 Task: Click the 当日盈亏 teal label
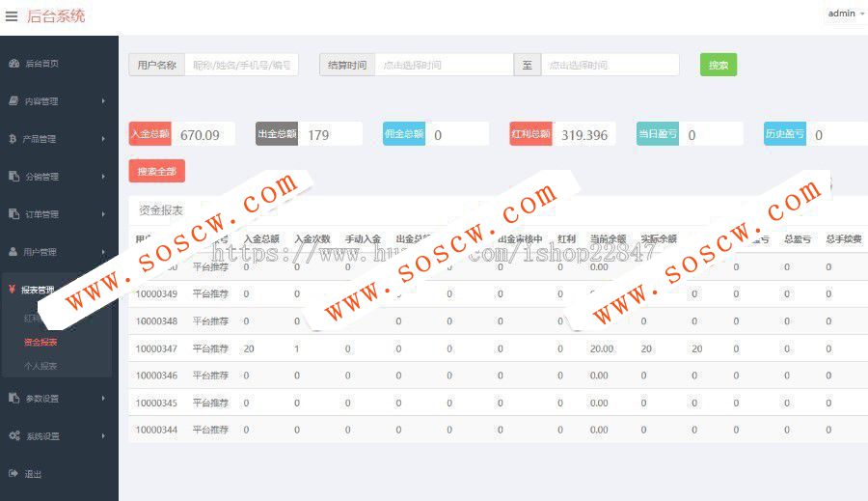(658, 134)
